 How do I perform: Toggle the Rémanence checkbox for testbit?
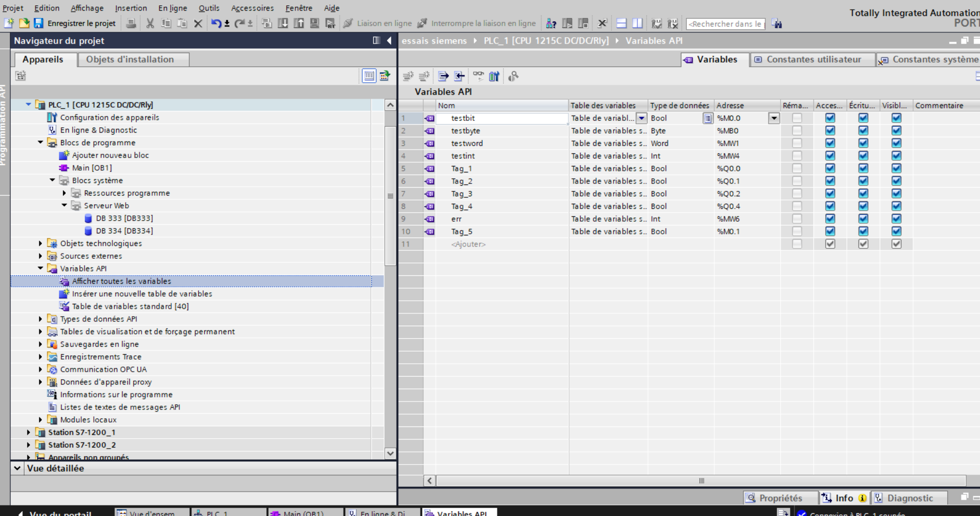(x=797, y=118)
